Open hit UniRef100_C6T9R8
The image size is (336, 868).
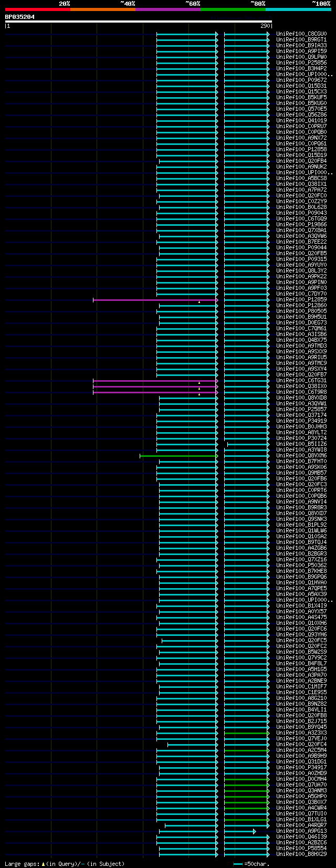[x=301, y=392]
